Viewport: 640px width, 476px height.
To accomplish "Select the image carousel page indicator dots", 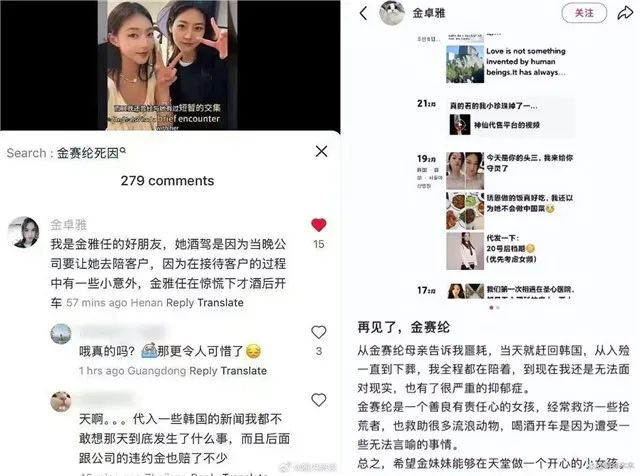I will [x=494, y=307].
